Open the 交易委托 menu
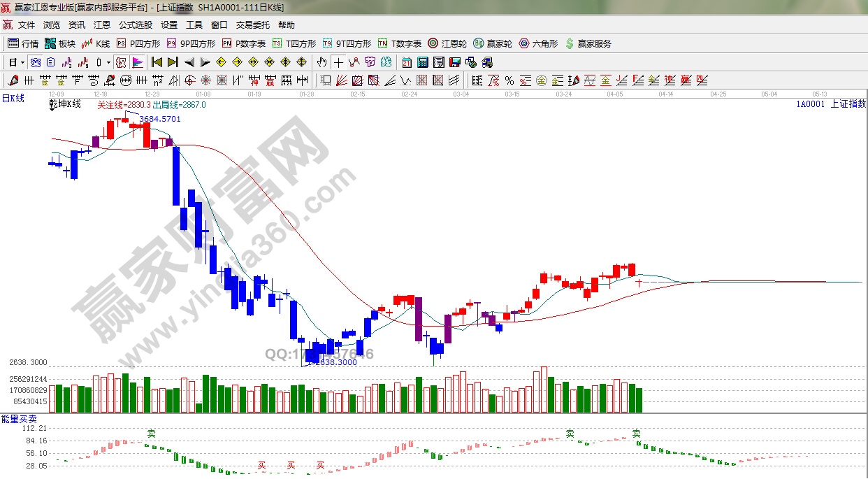Viewport: 868px width, 479px height. pos(252,25)
